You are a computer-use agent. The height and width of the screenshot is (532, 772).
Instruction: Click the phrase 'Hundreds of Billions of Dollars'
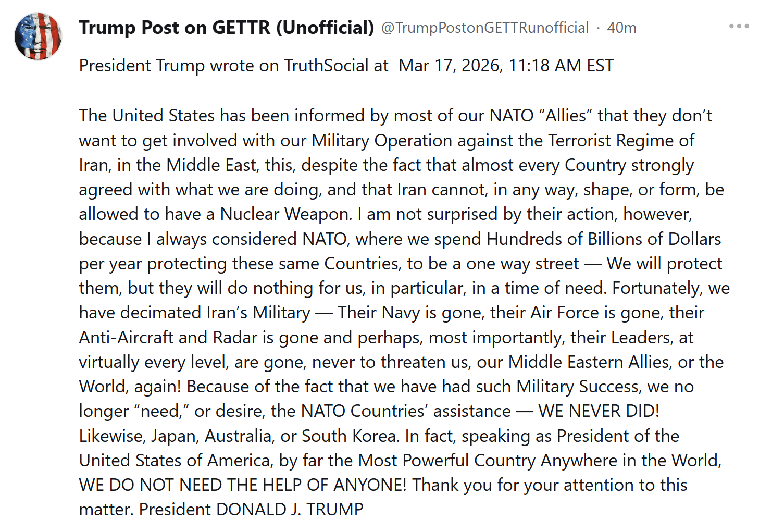604,239
